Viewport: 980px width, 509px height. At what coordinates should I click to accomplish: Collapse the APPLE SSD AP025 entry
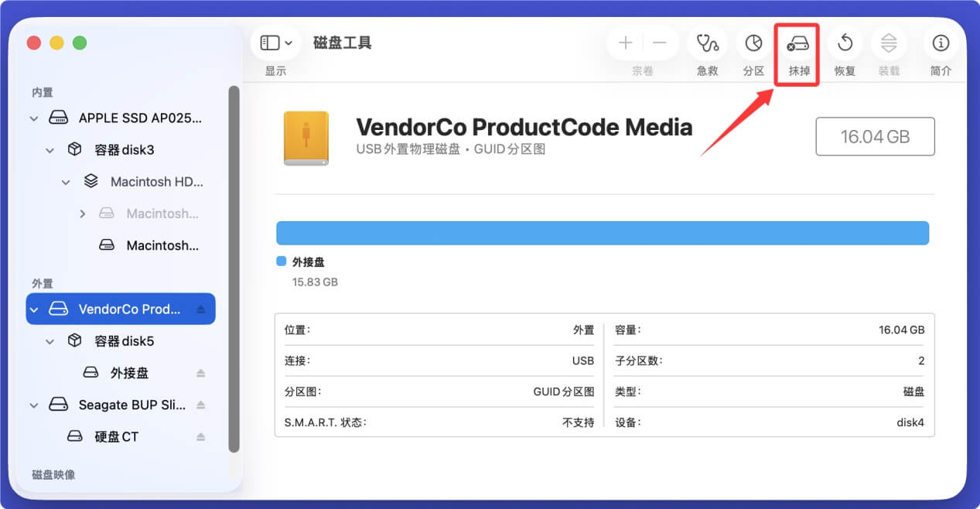(x=33, y=118)
